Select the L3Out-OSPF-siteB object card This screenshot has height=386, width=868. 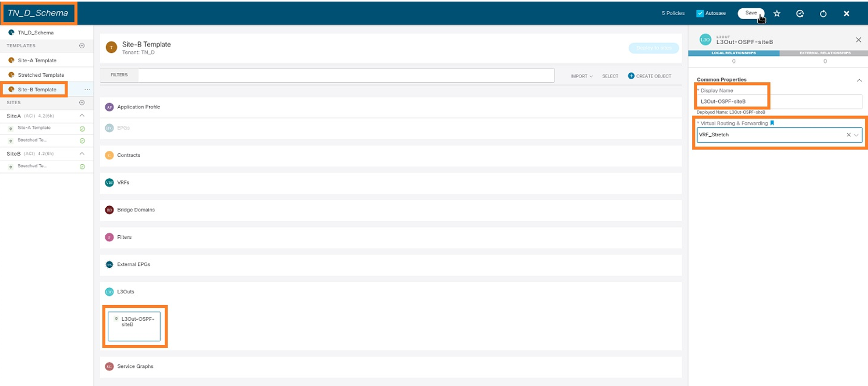[134, 326]
